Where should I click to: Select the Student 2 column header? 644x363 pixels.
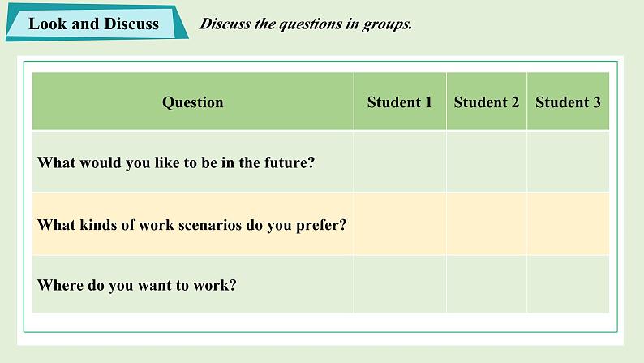click(x=487, y=102)
